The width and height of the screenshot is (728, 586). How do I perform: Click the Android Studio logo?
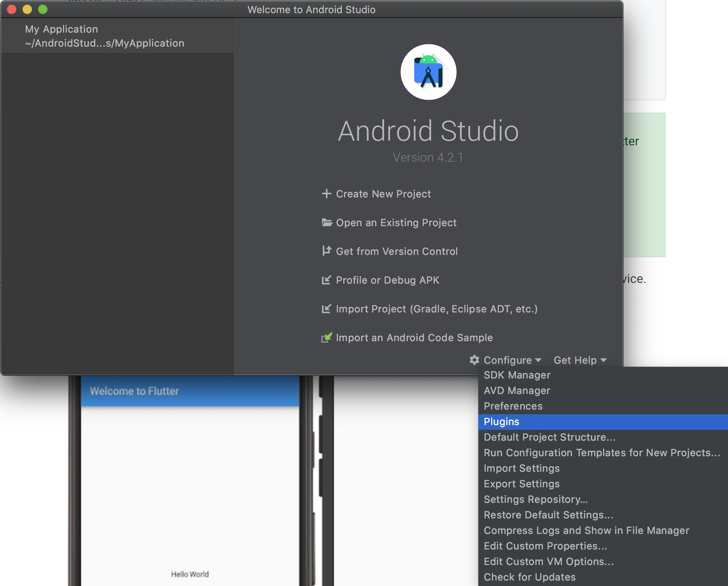[428, 72]
